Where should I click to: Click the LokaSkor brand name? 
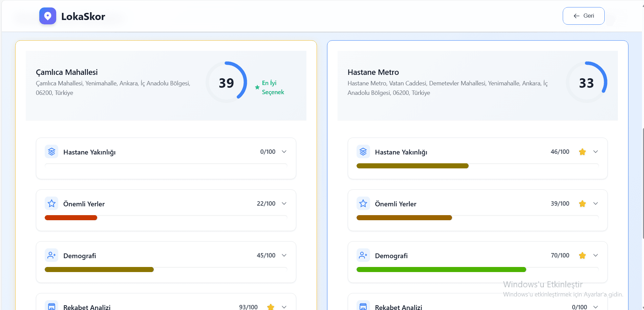pos(83,16)
